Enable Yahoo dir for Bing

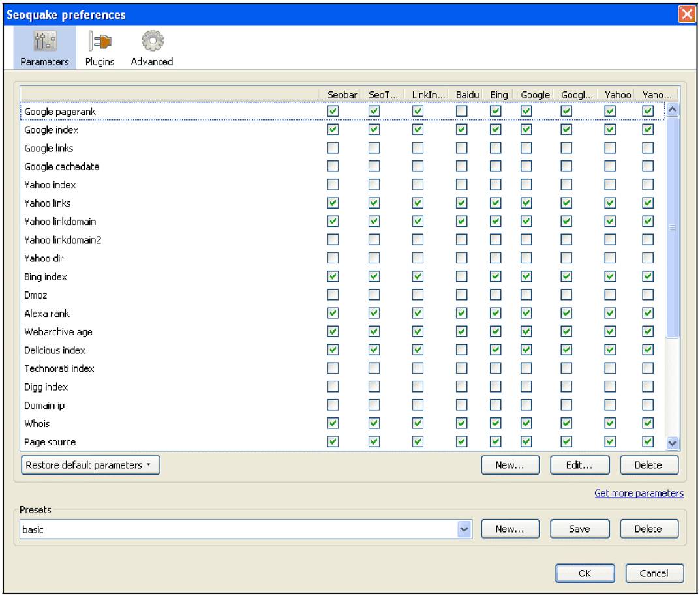point(496,258)
